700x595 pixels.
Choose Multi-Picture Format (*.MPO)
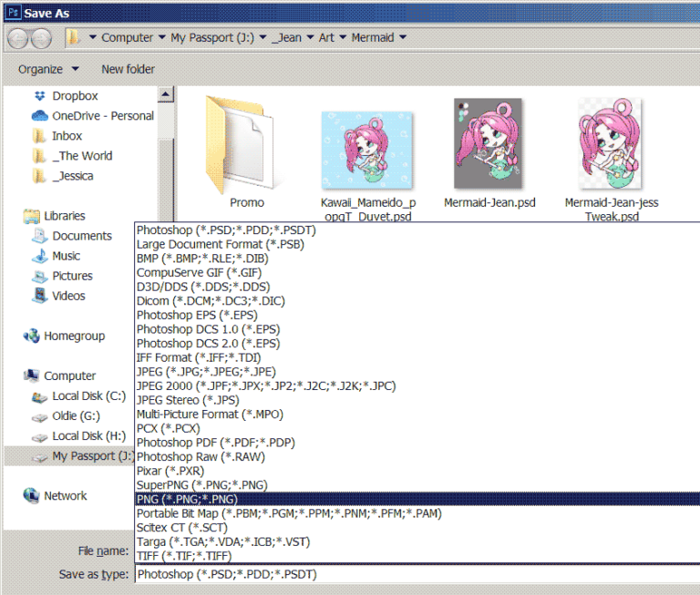tap(417, 415)
